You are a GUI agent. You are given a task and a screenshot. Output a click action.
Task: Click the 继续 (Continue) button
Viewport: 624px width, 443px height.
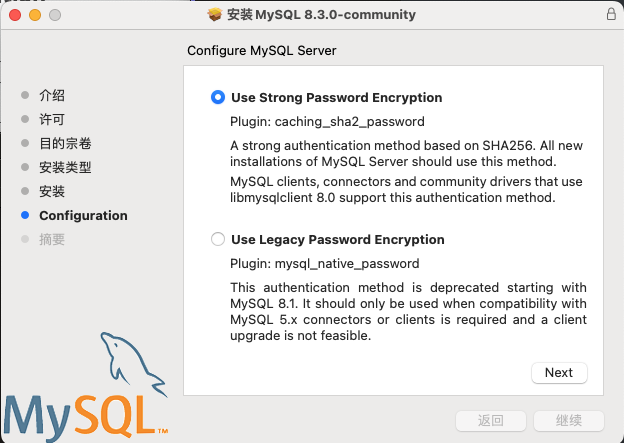tap(568, 421)
